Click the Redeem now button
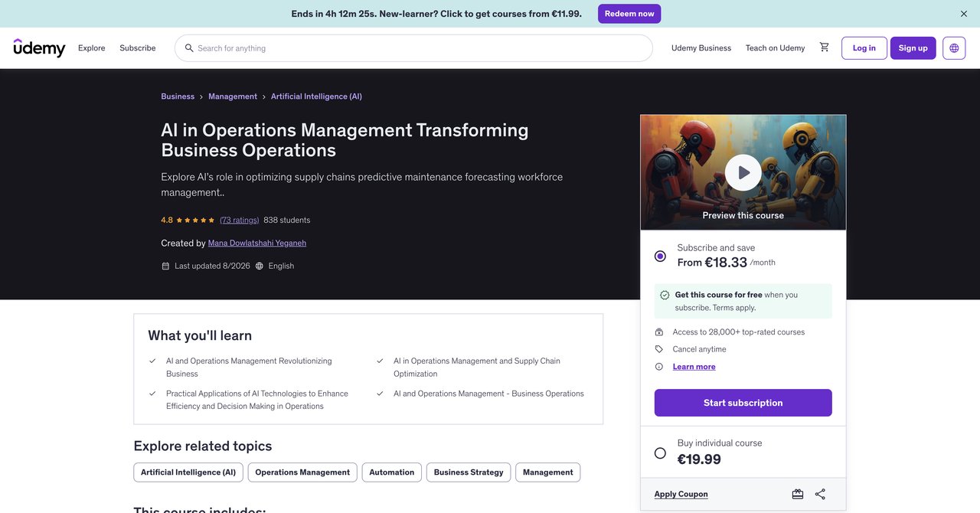Screen dimensions: 980x513 (629, 14)
